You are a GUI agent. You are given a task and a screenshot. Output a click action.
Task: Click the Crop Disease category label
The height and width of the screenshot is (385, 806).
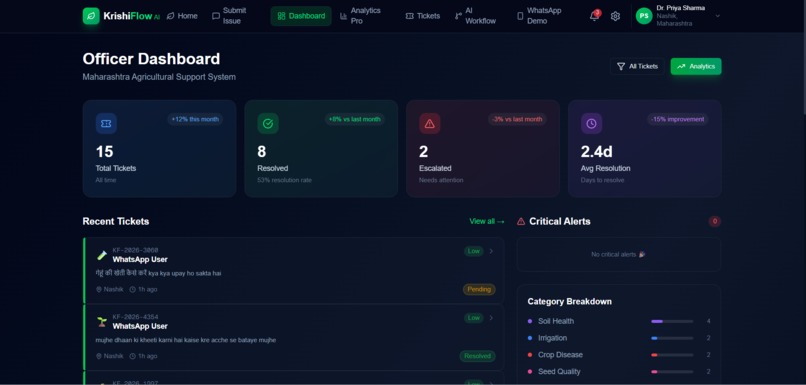click(x=560, y=355)
